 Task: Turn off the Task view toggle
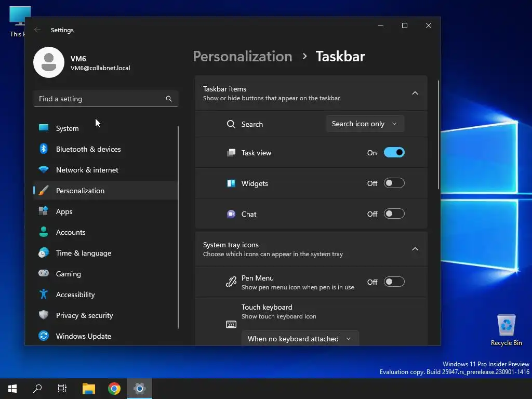pos(394,153)
